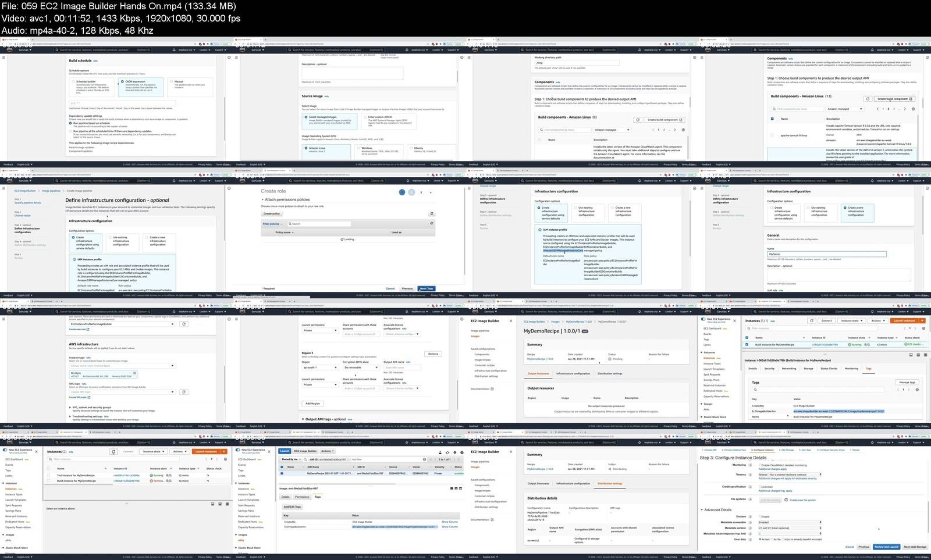
Task: Switch to Permissions tab in AMI details
Action: pyautogui.click(x=302, y=497)
